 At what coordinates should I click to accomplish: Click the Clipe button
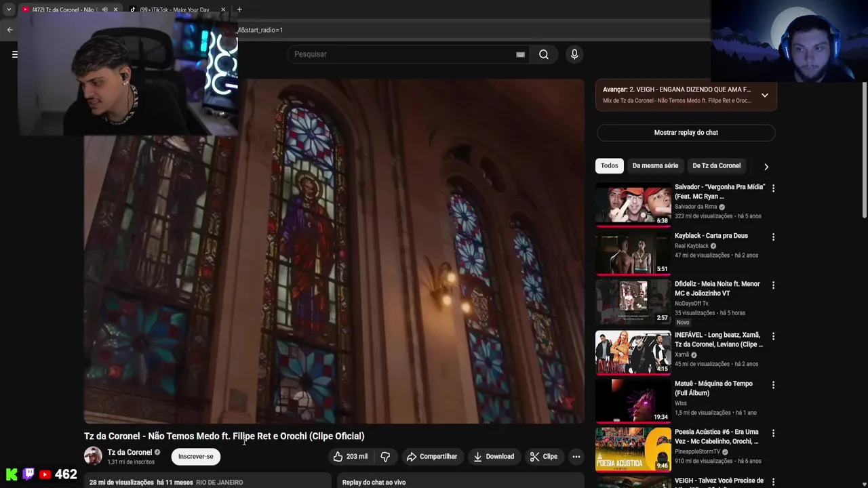point(544,456)
